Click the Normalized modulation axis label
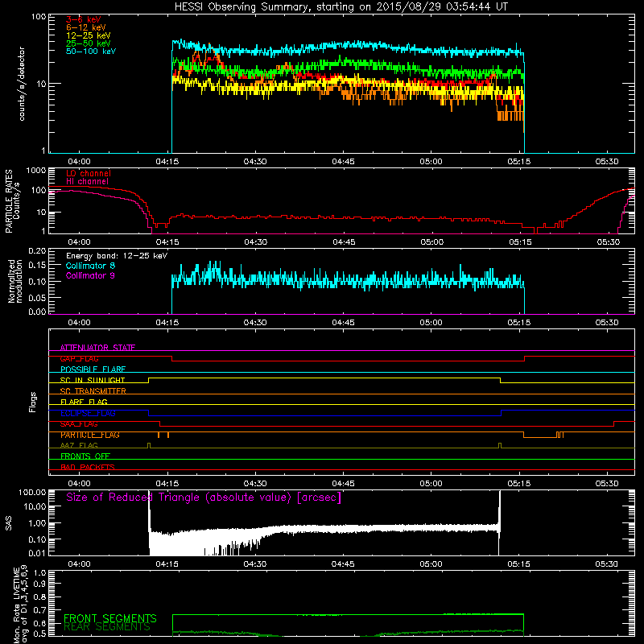This screenshot has height=644, width=644. [15, 281]
